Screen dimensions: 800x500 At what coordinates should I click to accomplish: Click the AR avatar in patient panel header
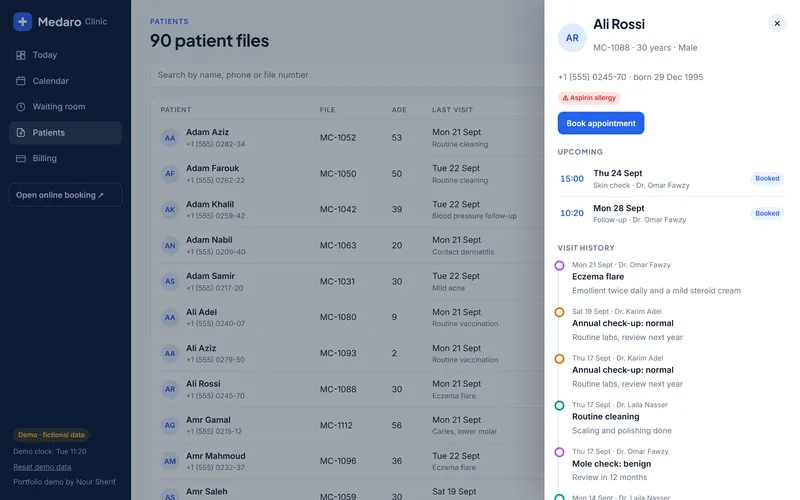[x=572, y=38]
